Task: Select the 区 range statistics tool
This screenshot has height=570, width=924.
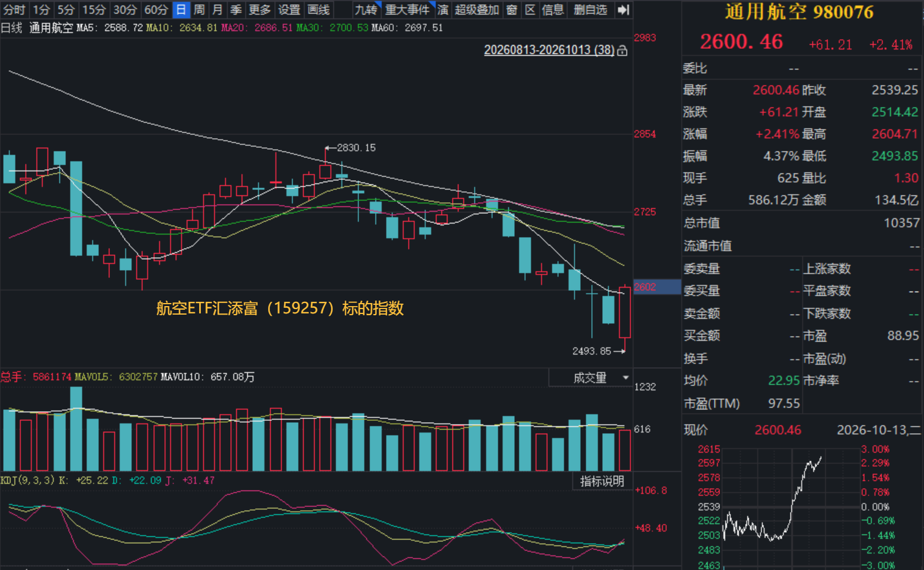Action: (530, 10)
